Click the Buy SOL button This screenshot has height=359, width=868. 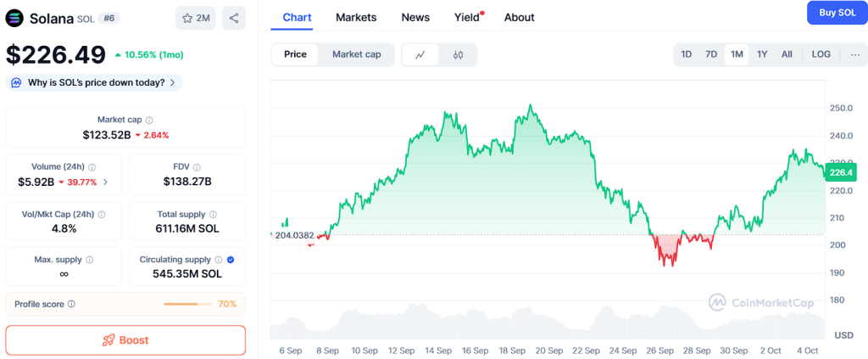pos(836,13)
